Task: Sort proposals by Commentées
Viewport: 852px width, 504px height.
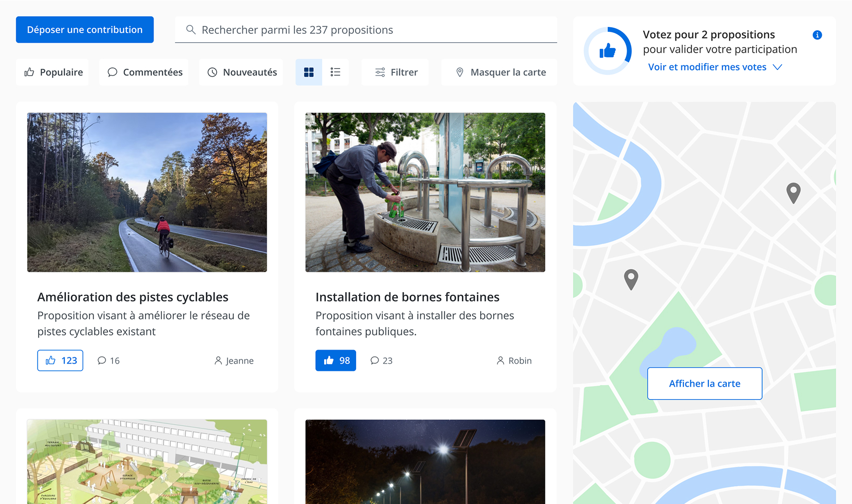Action: click(x=145, y=72)
